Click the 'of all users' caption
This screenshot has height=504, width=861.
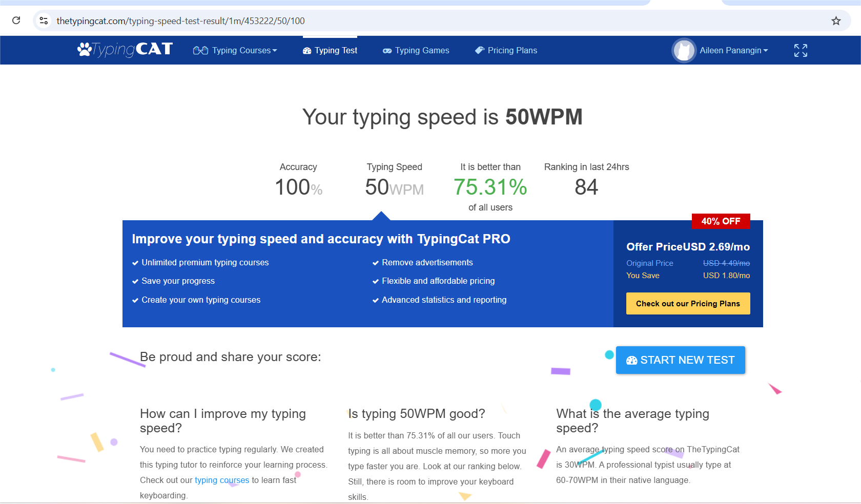click(x=490, y=207)
